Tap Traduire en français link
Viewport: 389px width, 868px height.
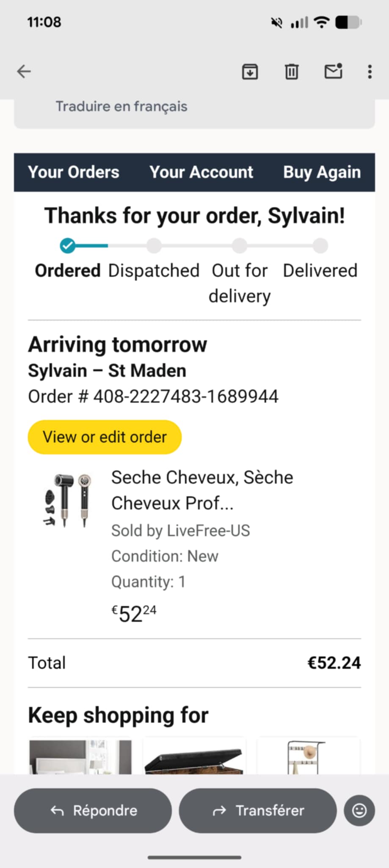pyautogui.click(x=121, y=106)
